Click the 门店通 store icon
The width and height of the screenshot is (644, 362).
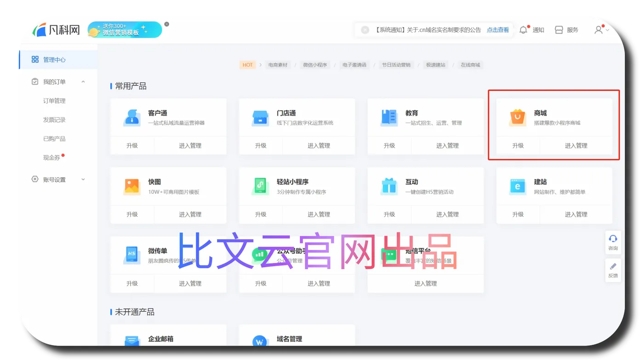[x=260, y=118]
